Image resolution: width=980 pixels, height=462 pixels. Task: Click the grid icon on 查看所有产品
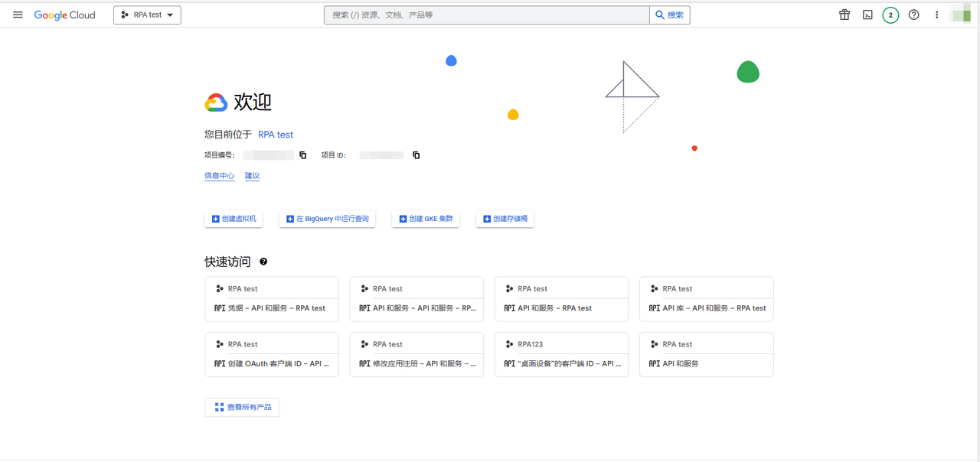tap(219, 407)
